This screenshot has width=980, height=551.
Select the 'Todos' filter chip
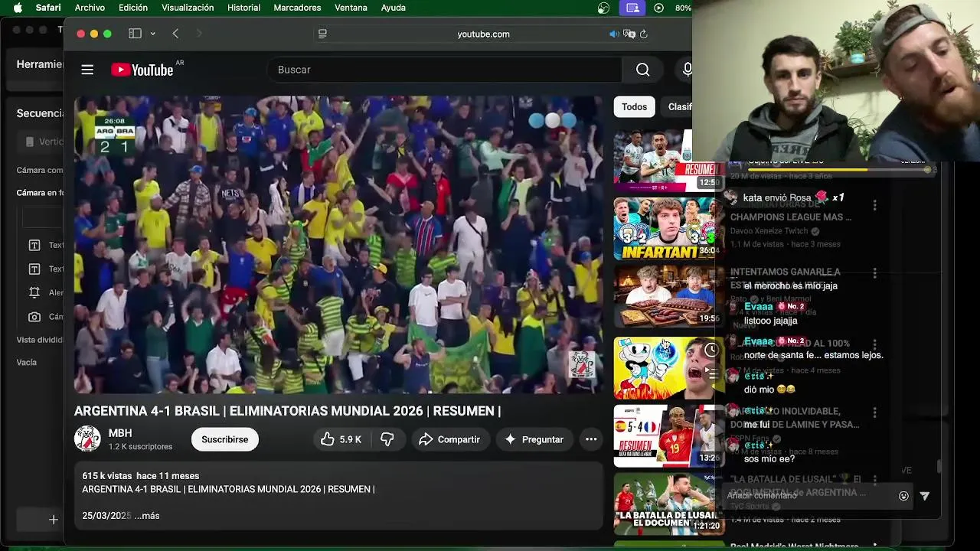pyautogui.click(x=634, y=107)
